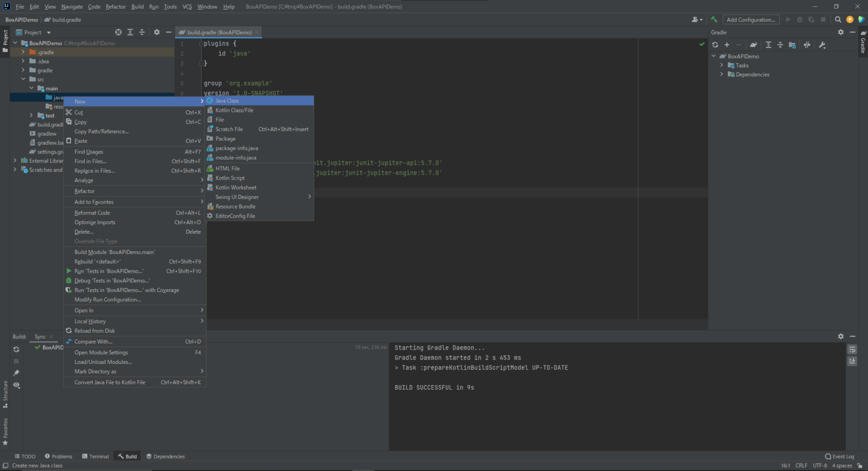Expand the External Libraries tree node

point(15,161)
